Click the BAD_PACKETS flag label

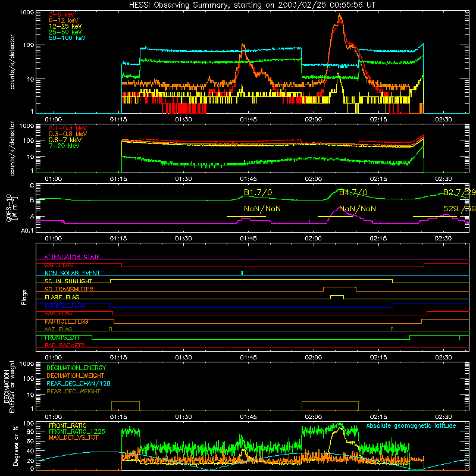[x=65, y=345]
